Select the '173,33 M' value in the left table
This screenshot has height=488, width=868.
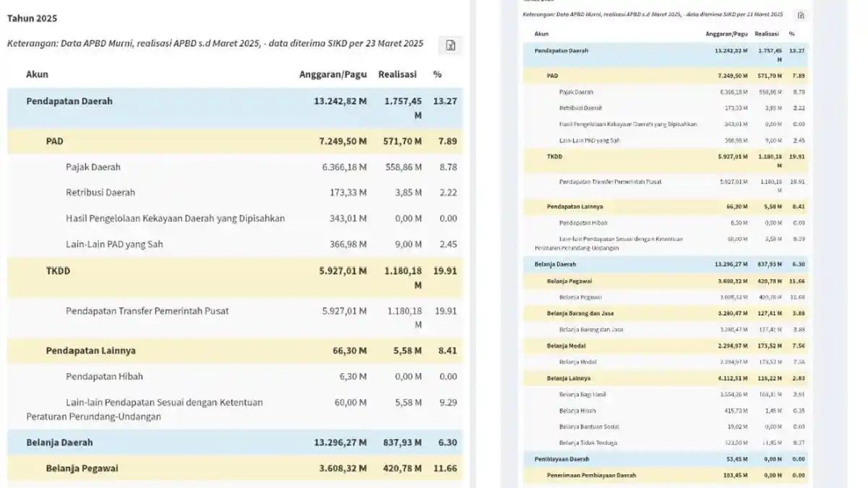tap(347, 193)
